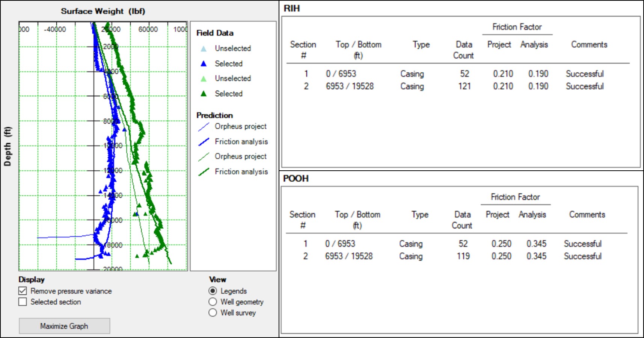Click POOH section 1 project value 0.250
Screen dimensions: 644x338
pos(501,244)
